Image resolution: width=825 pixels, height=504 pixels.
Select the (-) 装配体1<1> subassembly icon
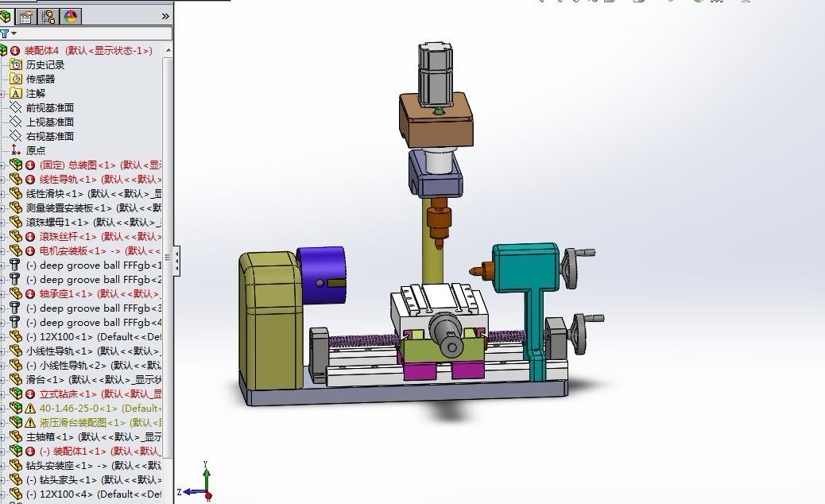[16, 450]
